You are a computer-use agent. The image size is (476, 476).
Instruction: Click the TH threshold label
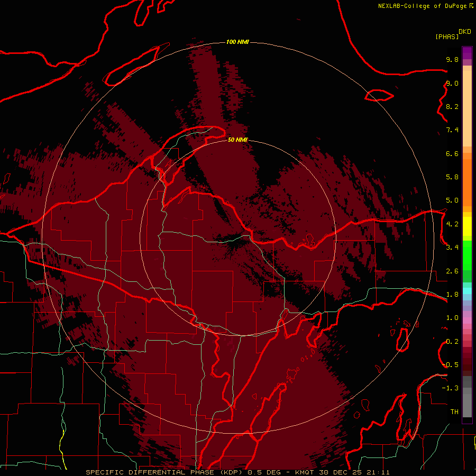[x=454, y=412]
